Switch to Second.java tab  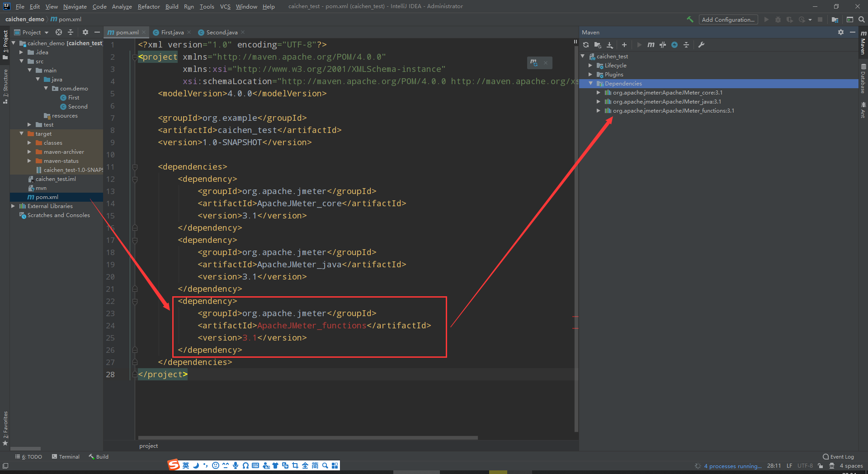(222, 32)
